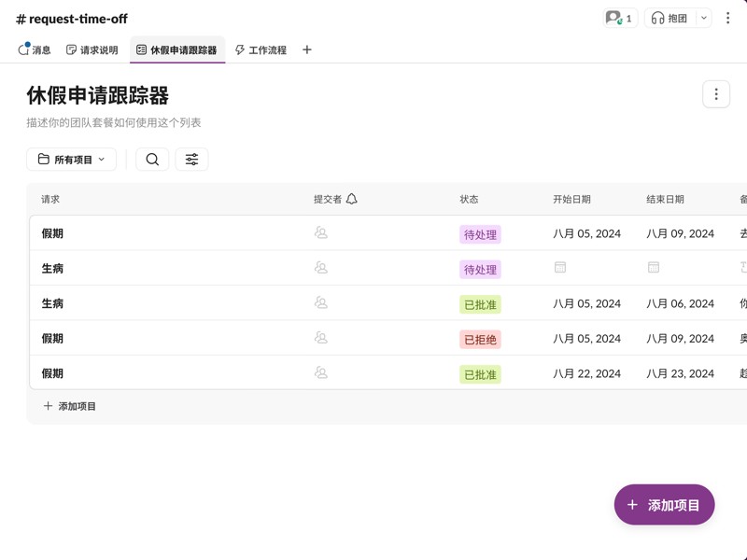Open the channel more-actions kebab at top right
This screenshot has height=560, width=747.
tap(730, 17)
